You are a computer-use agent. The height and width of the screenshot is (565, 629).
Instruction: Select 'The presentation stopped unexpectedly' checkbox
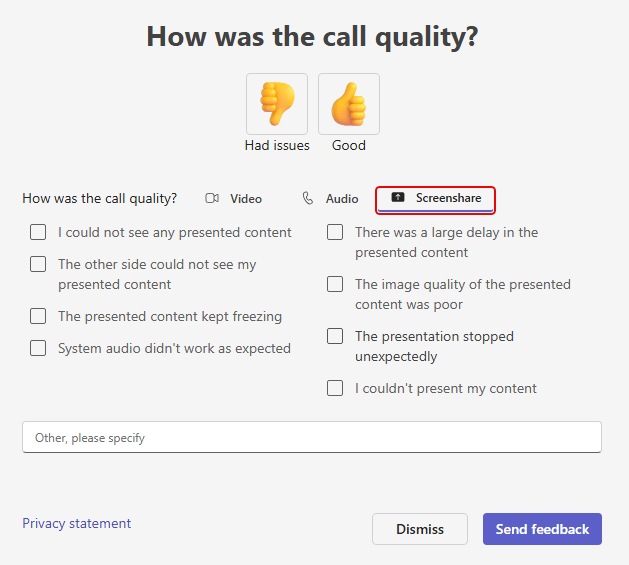(x=335, y=336)
